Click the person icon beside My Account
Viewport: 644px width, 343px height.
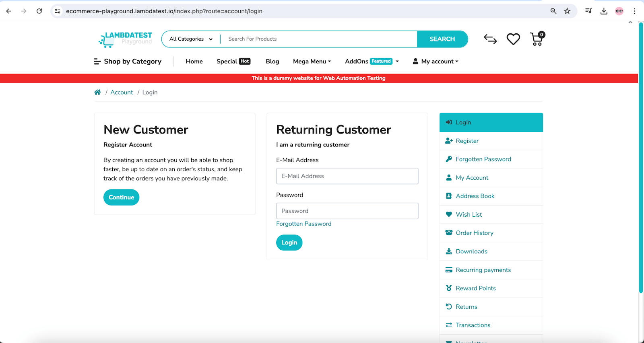click(449, 178)
